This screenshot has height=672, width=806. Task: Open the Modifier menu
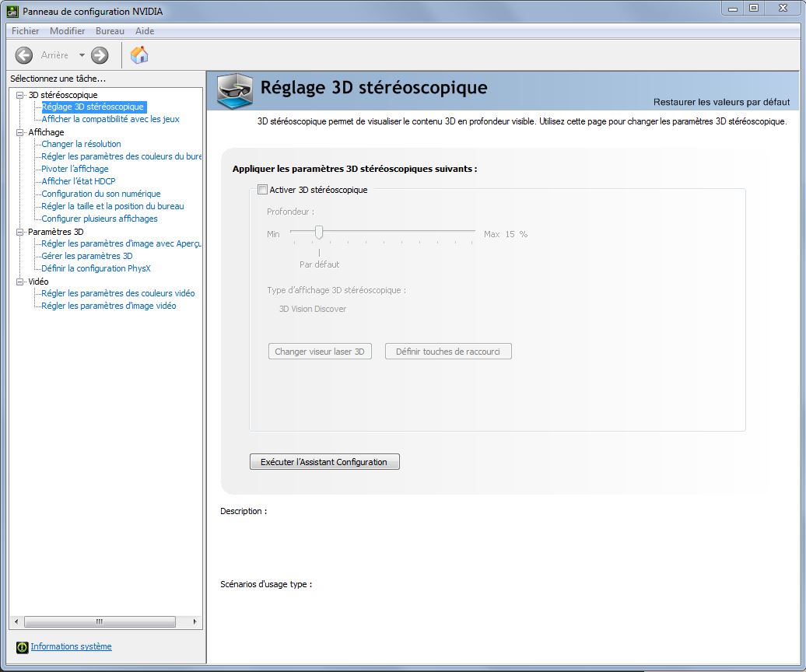pos(68,31)
